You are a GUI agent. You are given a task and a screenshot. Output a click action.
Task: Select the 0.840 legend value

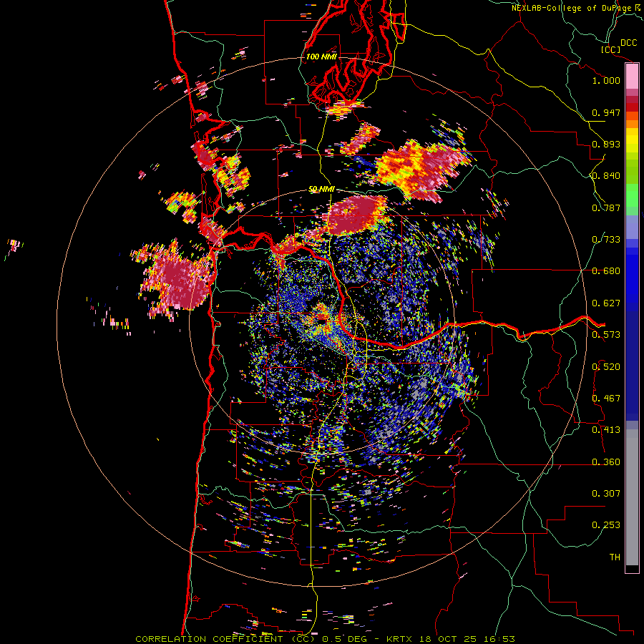point(606,176)
